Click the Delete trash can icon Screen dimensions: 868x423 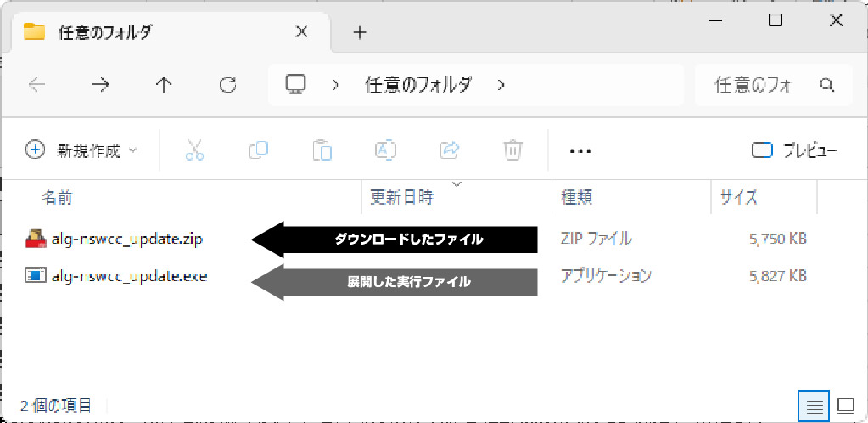pos(512,150)
